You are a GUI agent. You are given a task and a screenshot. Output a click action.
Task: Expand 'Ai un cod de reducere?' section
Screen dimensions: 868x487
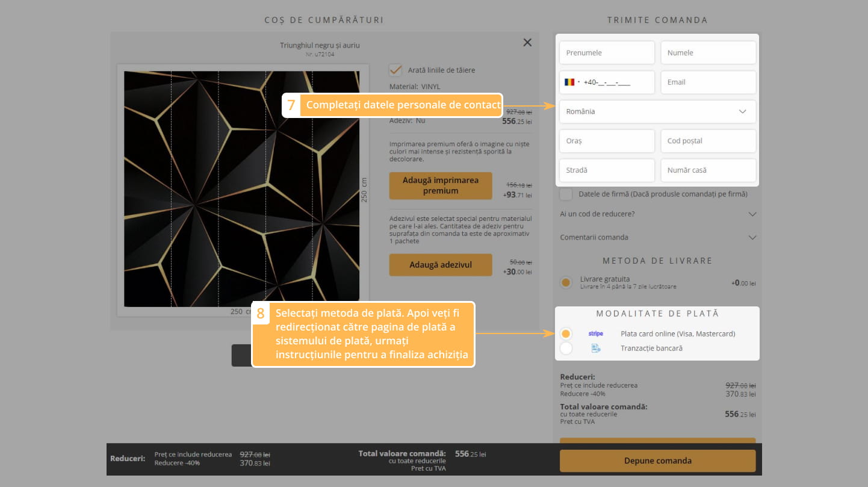pyautogui.click(x=657, y=214)
